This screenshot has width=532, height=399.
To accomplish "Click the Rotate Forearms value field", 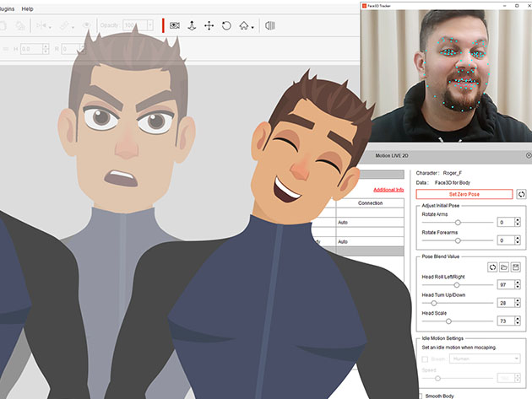I will (x=506, y=240).
